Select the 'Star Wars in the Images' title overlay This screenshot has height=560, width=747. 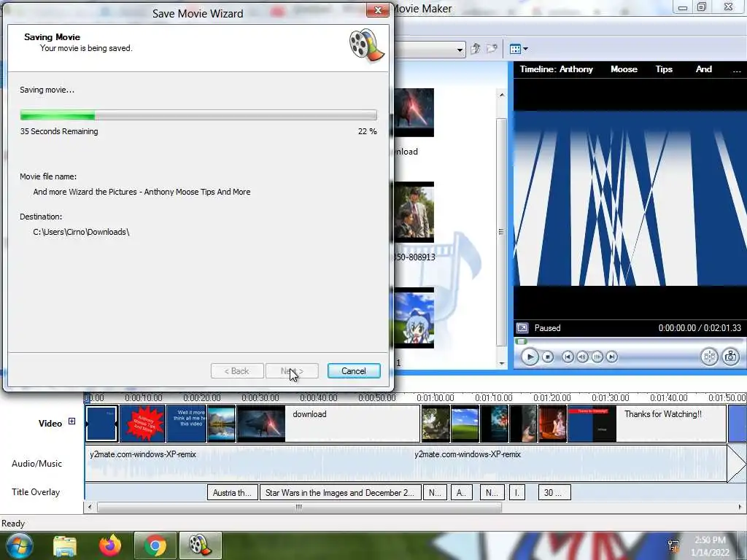(x=340, y=492)
